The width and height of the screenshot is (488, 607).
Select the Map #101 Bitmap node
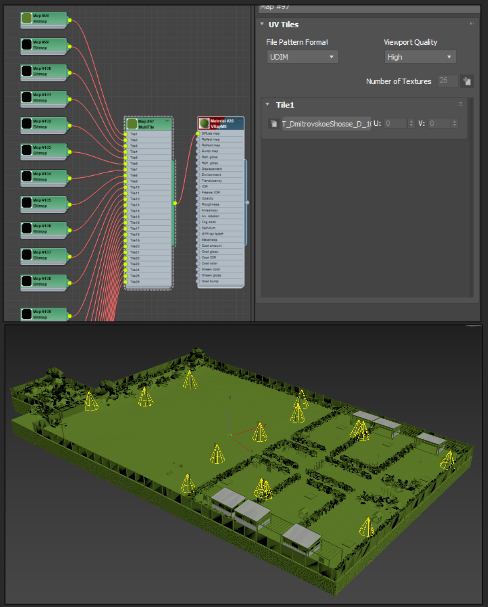pos(44,98)
